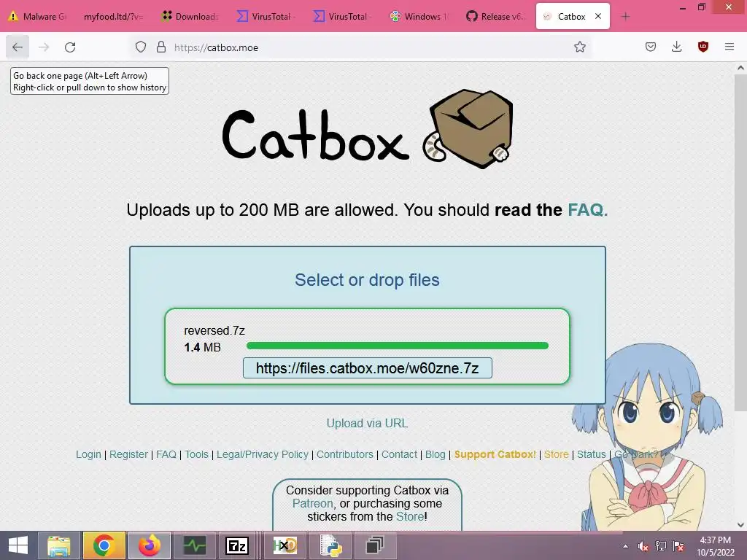Switch to the Windows 10 tab

click(419, 17)
